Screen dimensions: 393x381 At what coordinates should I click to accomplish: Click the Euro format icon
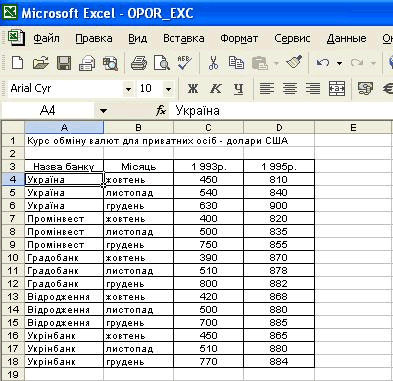pos(387,89)
